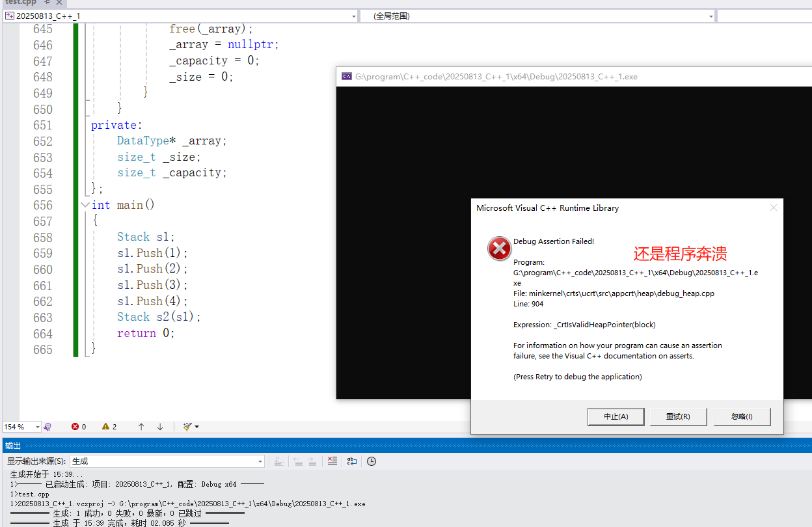This screenshot has height=527, width=812.
Task: Click the code 'Stack s2(s1);'
Action: (x=159, y=317)
